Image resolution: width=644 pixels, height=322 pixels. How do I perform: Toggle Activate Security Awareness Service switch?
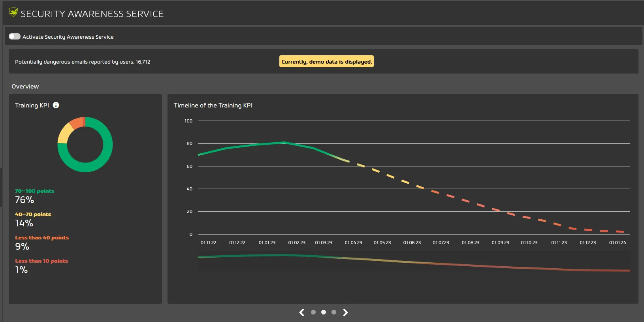(15, 36)
